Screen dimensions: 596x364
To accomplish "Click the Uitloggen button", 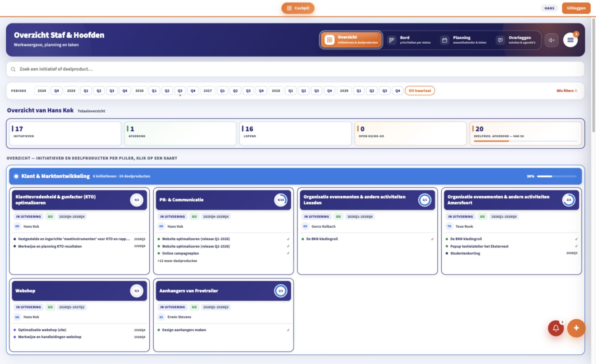I will 576,8.
